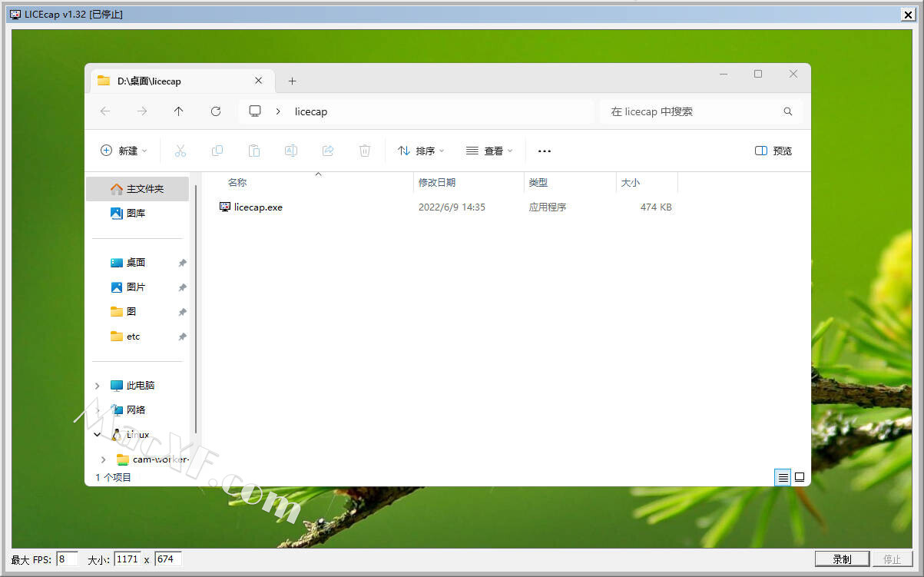Click the search magnifier icon
Viewport: 924px width, 577px height.
[787, 111]
